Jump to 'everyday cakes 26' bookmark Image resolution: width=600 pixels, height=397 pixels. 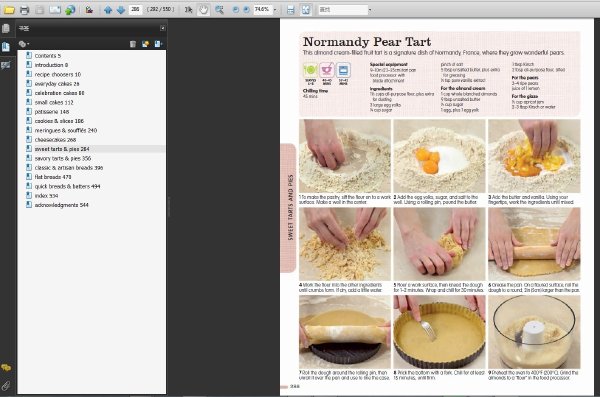[57, 83]
